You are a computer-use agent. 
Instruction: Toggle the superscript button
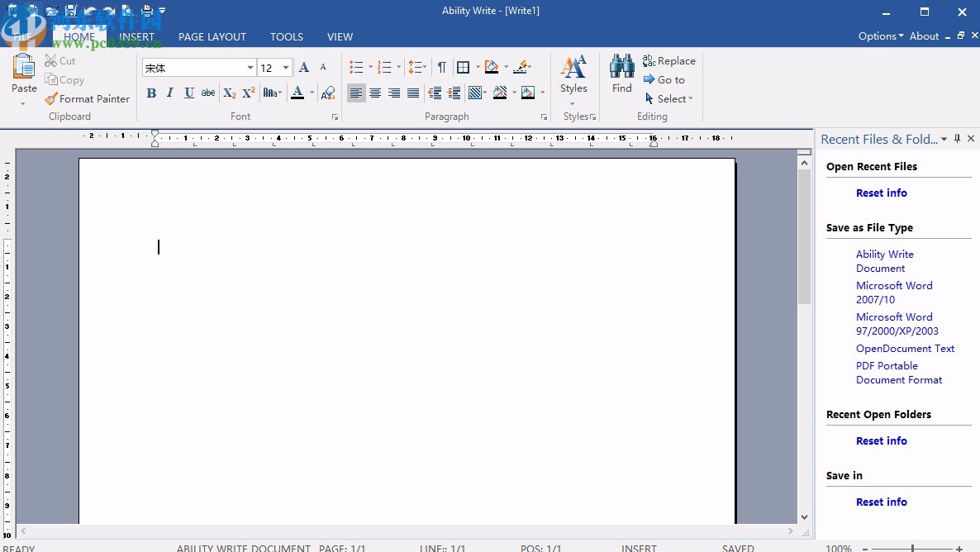pyautogui.click(x=248, y=93)
